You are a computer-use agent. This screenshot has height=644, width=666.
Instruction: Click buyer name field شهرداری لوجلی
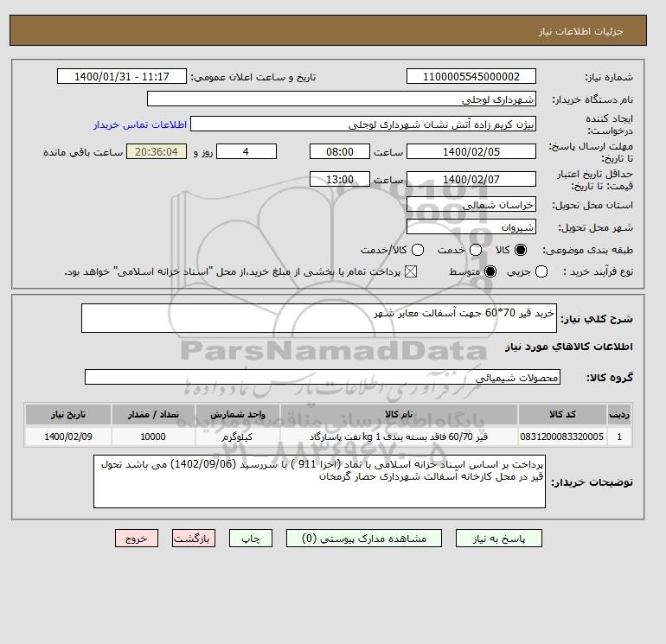click(342, 99)
